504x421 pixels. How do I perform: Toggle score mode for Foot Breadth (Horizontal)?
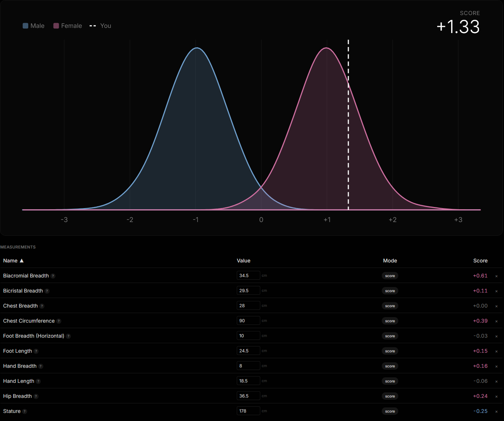pos(390,336)
